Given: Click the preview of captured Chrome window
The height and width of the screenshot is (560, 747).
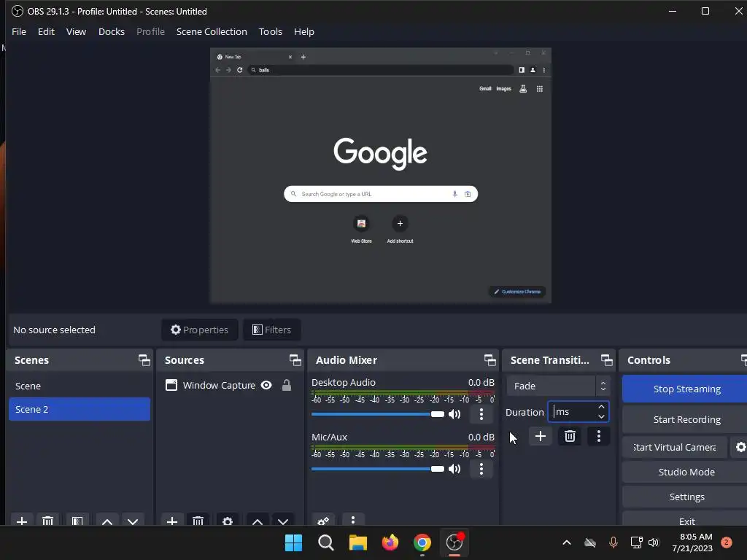Looking at the screenshot, I should pos(381,175).
